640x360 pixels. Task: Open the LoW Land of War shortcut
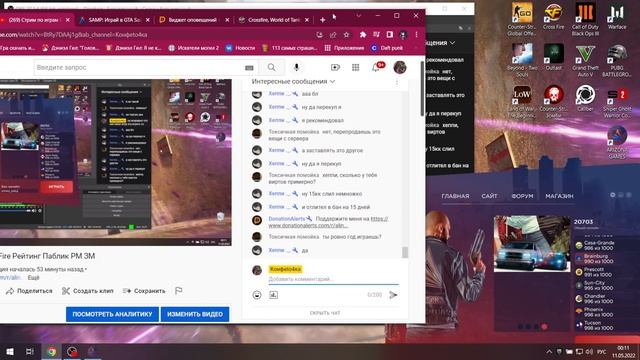(x=522, y=101)
